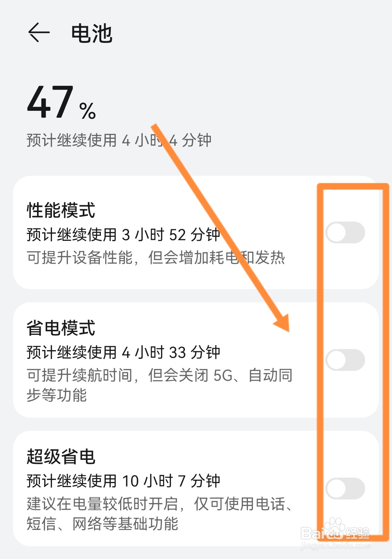Tap the 可提升设备性能 description line

(155, 258)
